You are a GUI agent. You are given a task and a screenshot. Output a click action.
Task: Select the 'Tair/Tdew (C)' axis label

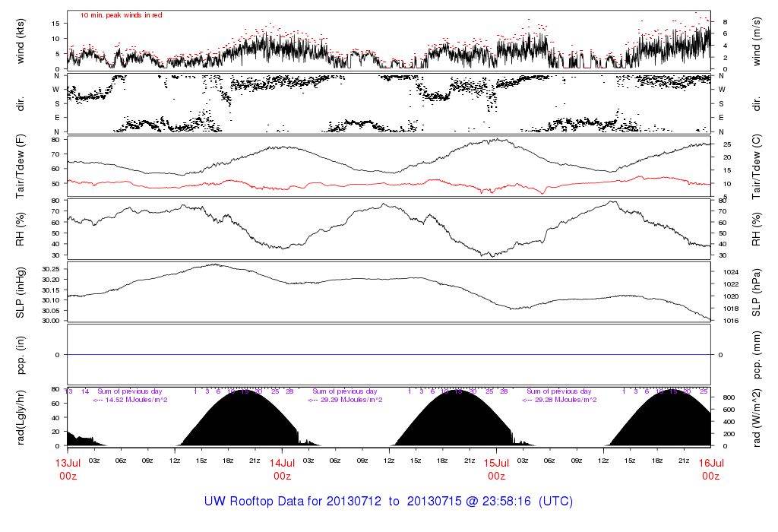(757, 165)
